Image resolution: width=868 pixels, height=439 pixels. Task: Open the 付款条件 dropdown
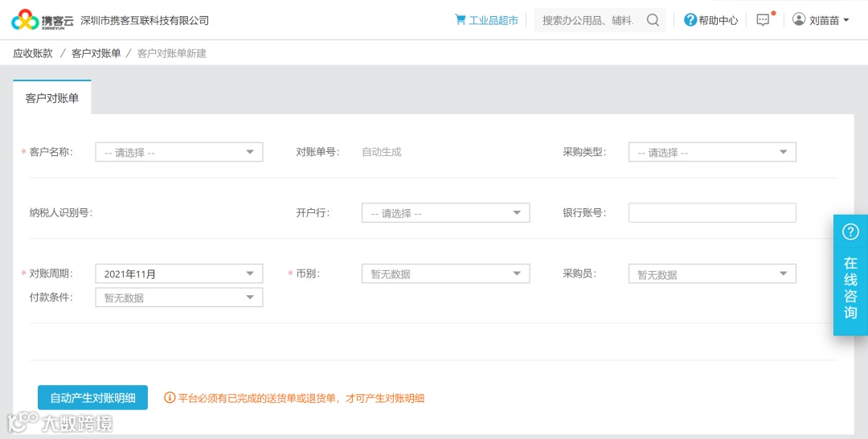coord(178,297)
